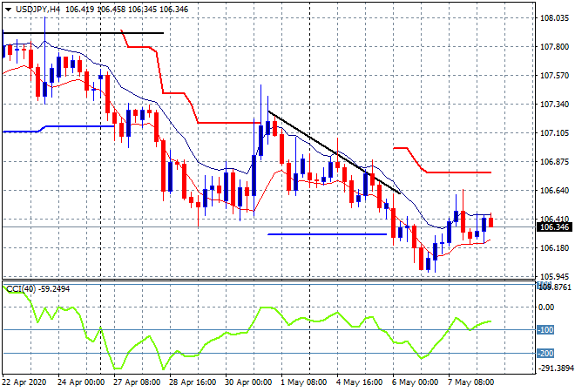This screenshot has height=392, width=575.
Task: Click the 106.640 price axis label
Action: click(x=555, y=190)
